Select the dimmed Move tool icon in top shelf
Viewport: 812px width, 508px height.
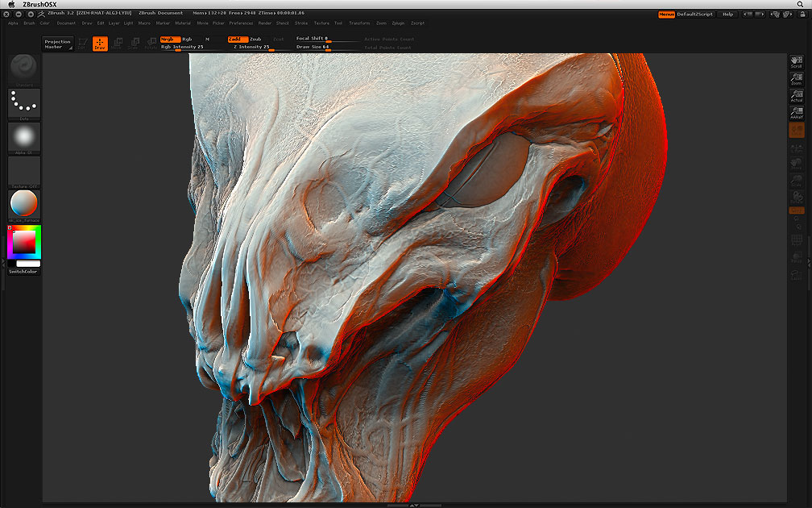click(117, 44)
